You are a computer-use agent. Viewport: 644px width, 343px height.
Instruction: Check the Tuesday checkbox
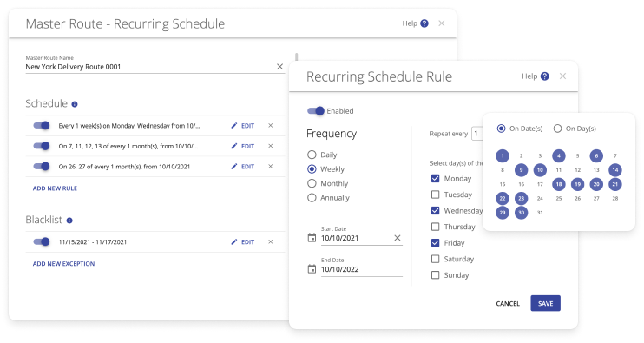pyautogui.click(x=436, y=195)
